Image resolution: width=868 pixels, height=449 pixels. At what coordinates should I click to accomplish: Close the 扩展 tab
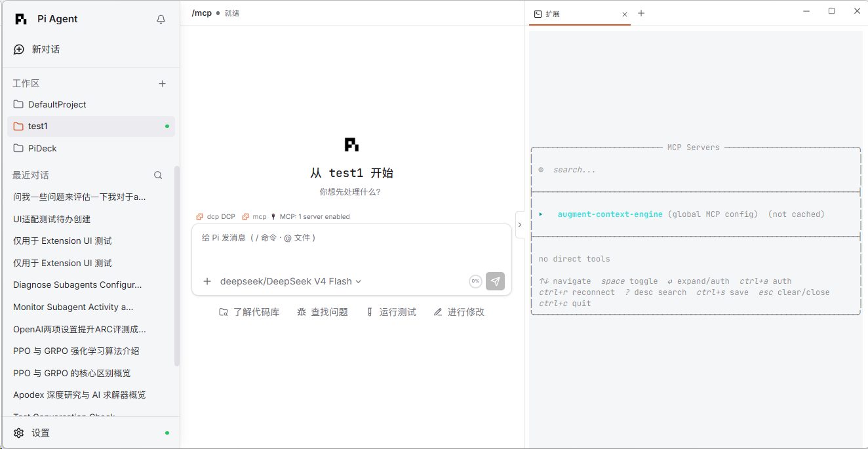pos(625,14)
